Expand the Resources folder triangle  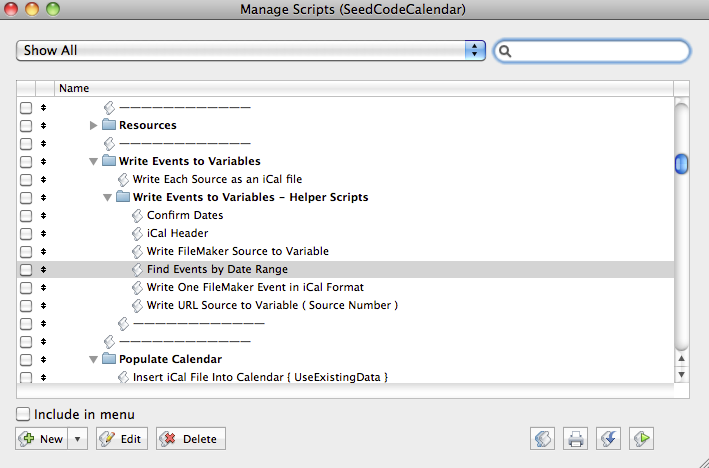pos(94,125)
